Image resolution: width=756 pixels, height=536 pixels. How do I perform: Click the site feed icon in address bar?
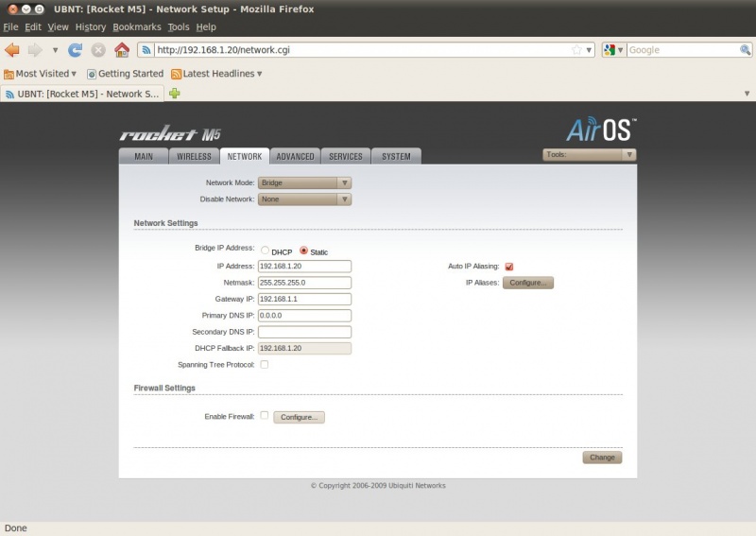pyautogui.click(x=146, y=50)
